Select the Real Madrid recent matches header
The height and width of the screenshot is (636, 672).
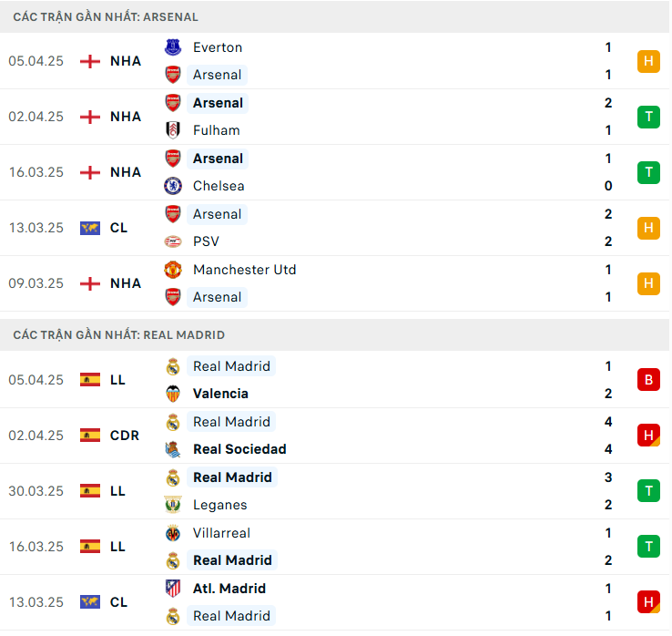coord(118,334)
